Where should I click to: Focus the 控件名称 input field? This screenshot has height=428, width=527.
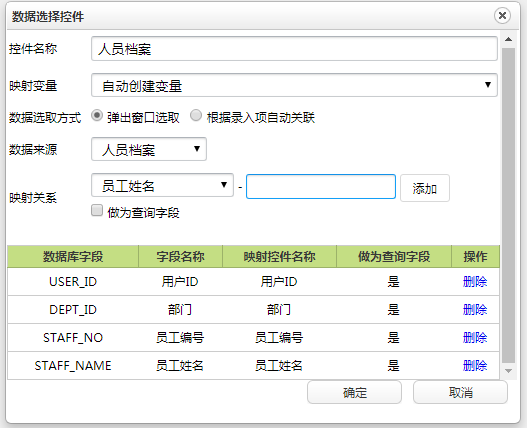(x=294, y=49)
